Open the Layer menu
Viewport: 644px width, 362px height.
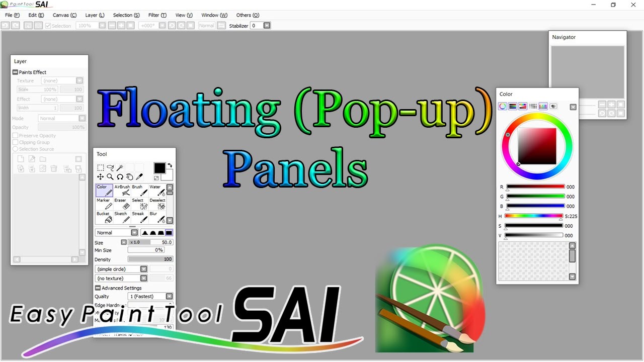(95, 15)
